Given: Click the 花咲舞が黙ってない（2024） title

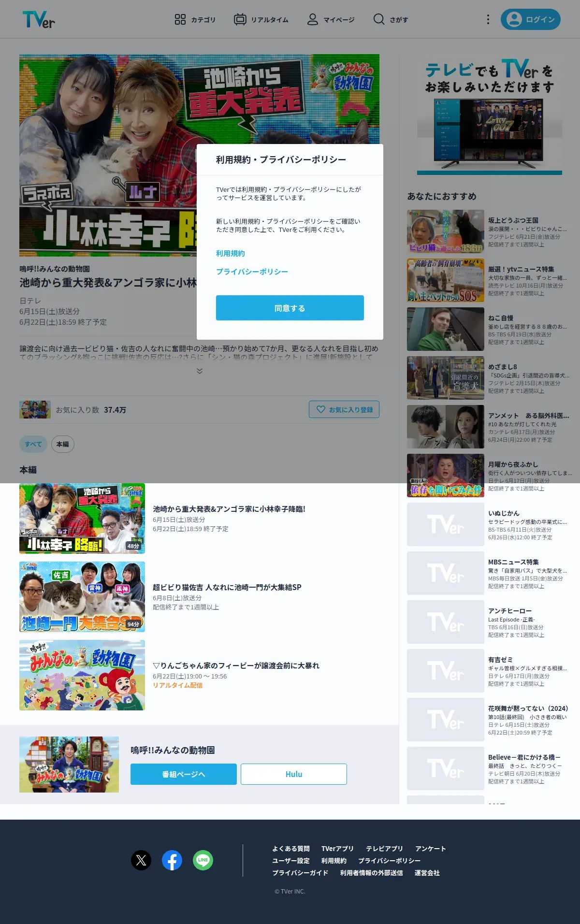Looking at the screenshot, I should point(528,708).
